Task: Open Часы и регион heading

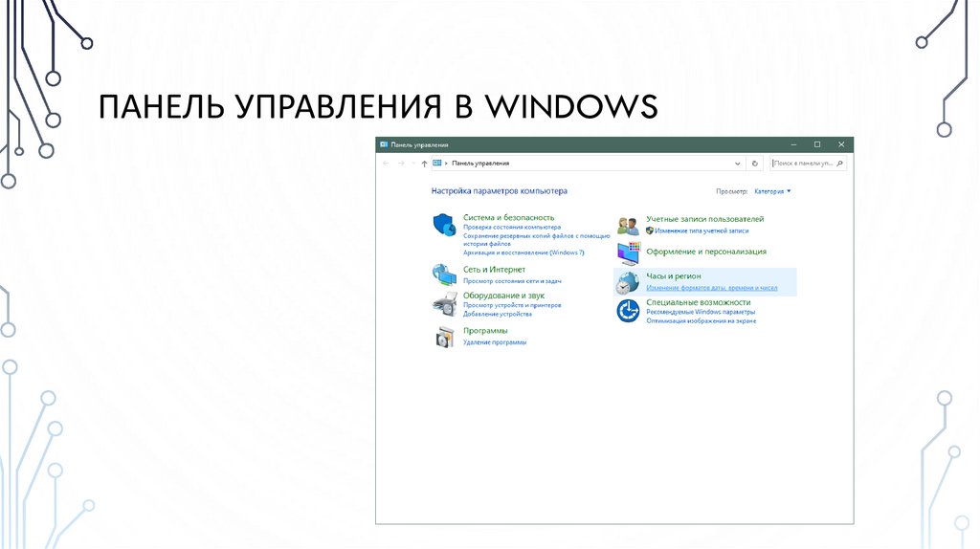Action: [674, 276]
